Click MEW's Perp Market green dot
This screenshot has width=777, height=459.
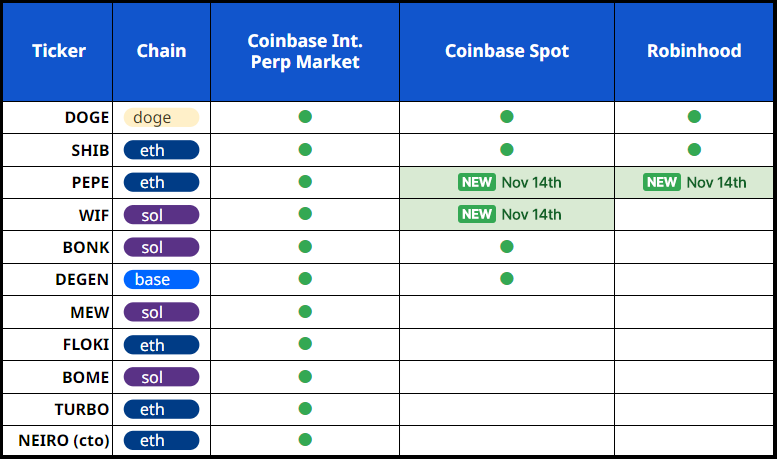(305, 311)
